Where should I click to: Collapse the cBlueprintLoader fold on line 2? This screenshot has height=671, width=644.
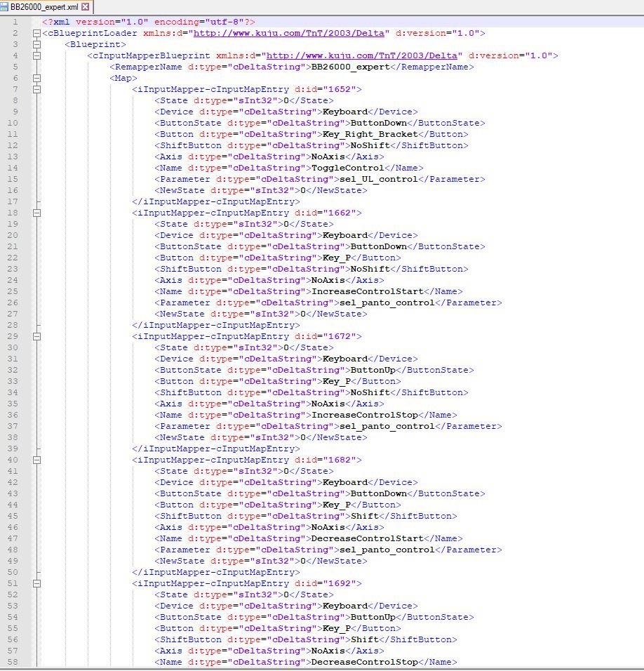point(36,34)
